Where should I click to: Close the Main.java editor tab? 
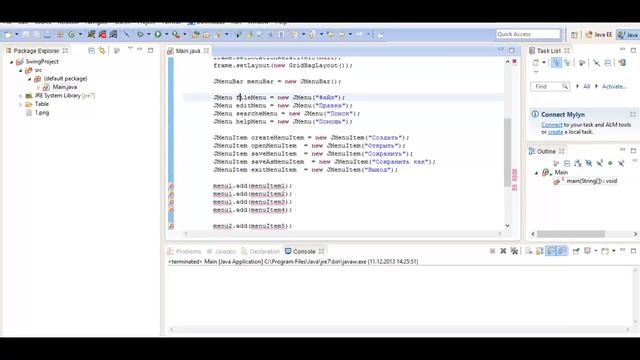(x=206, y=51)
